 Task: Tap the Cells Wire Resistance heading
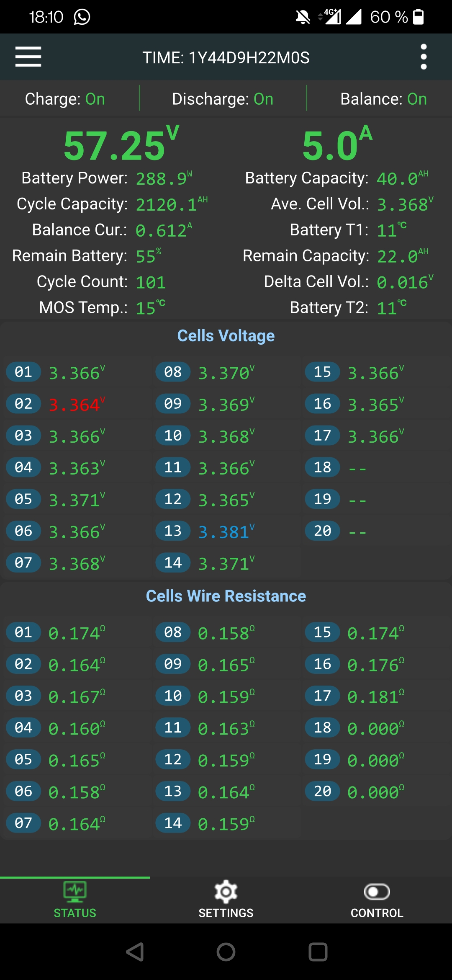pos(226,596)
